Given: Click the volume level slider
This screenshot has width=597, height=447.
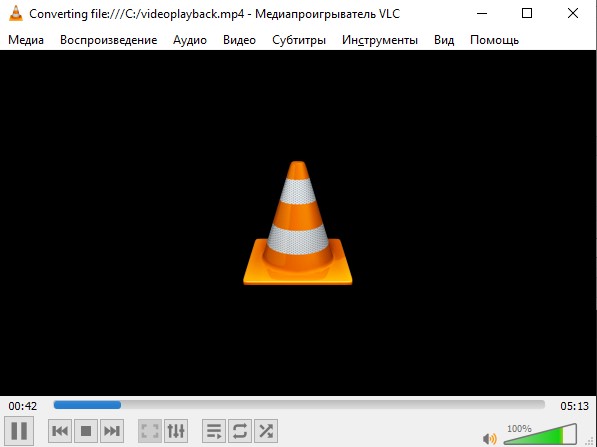Looking at the screenshot, I should click(540, 434).
